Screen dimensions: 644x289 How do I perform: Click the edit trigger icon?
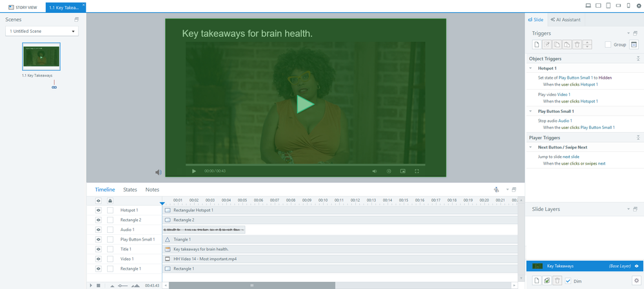click(x=547, y=45)
